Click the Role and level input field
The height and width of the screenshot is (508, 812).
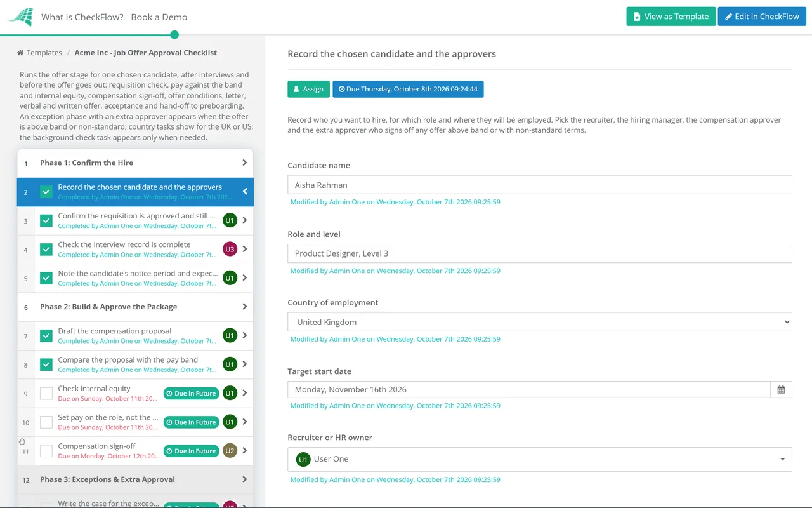coord(540,253)
